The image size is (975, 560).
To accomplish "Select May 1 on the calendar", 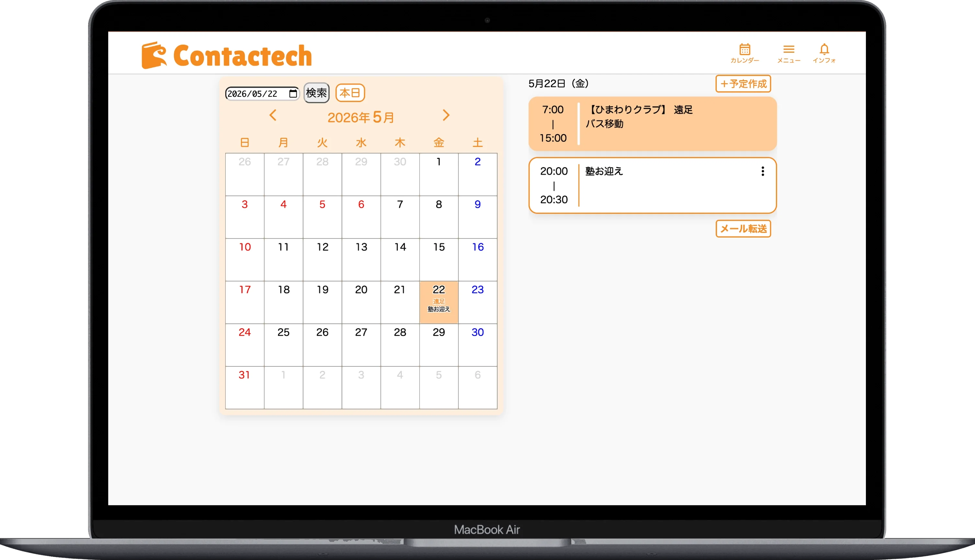I will pyautogui.click(x=439, y=174).
